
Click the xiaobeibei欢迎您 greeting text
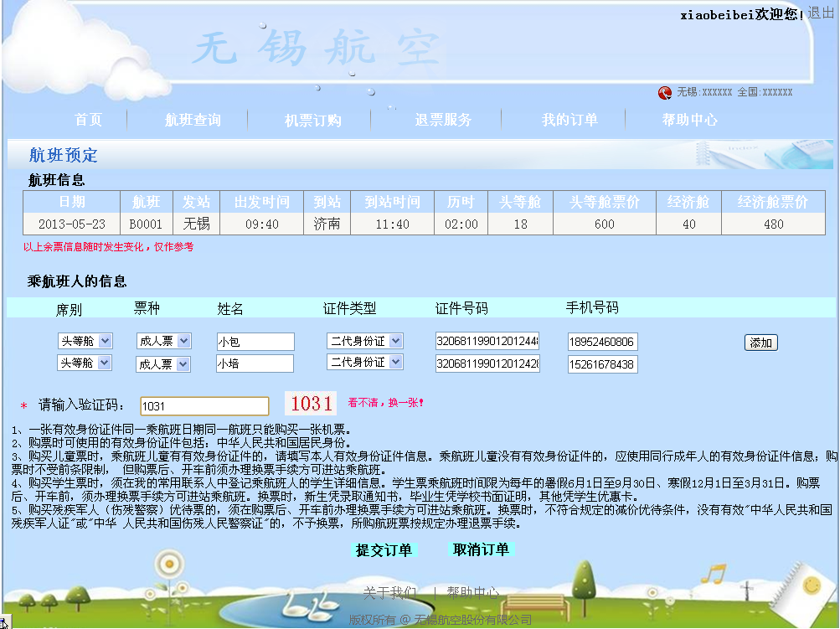coord(743,14)
